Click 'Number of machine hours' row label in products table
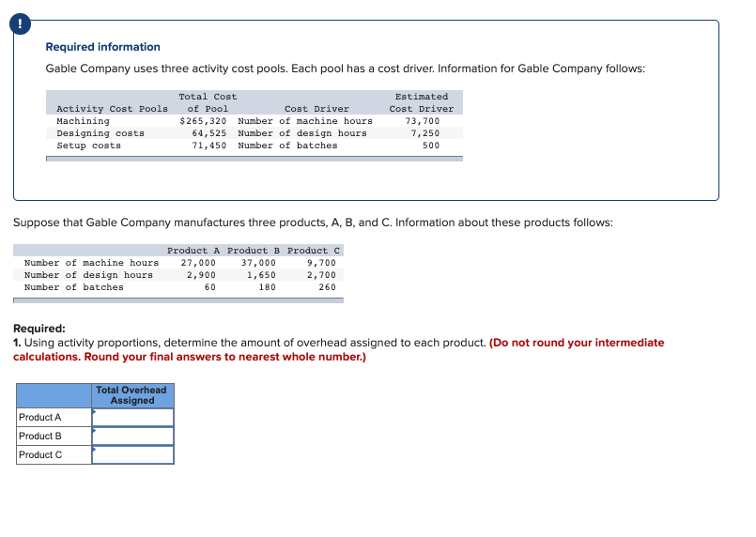The width and height of the screenshot is (756, 537). pos(92,263)
